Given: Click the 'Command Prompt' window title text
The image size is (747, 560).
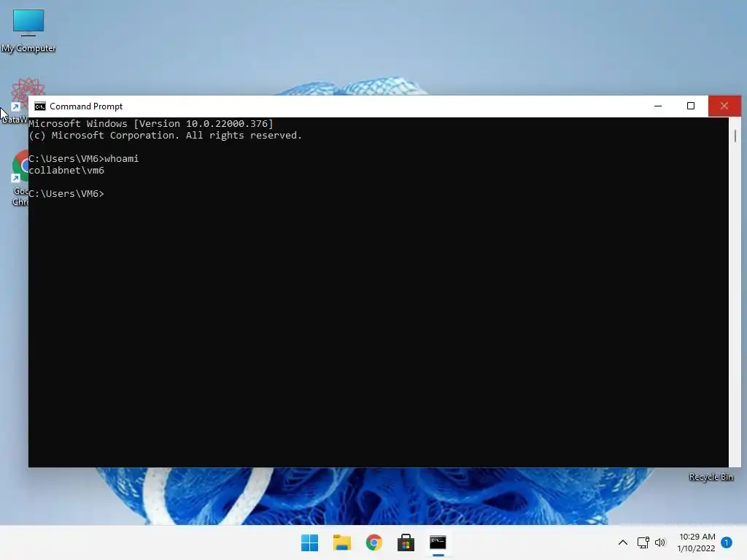Looking at the screenshot, I should point(86,106).
